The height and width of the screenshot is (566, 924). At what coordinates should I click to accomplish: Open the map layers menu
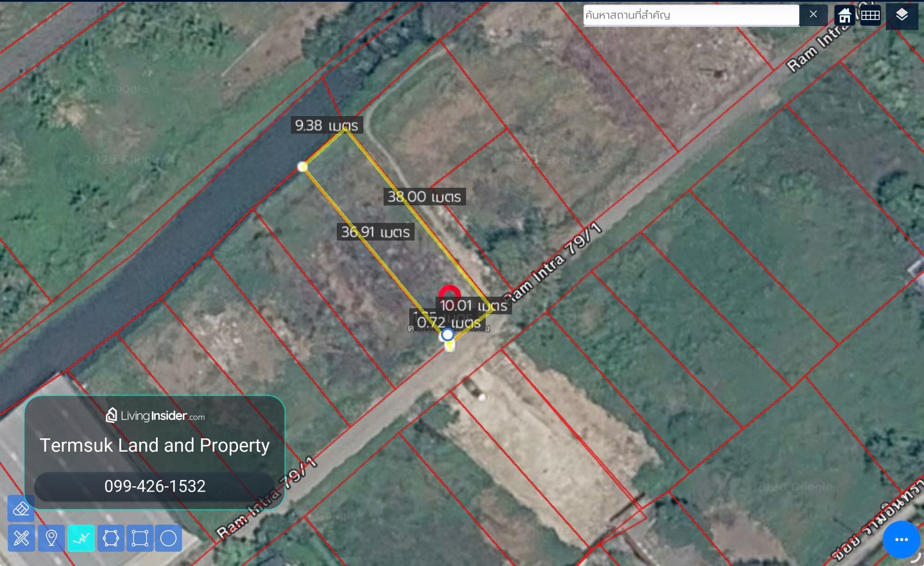pyautogui.click(x=902, y=15)
